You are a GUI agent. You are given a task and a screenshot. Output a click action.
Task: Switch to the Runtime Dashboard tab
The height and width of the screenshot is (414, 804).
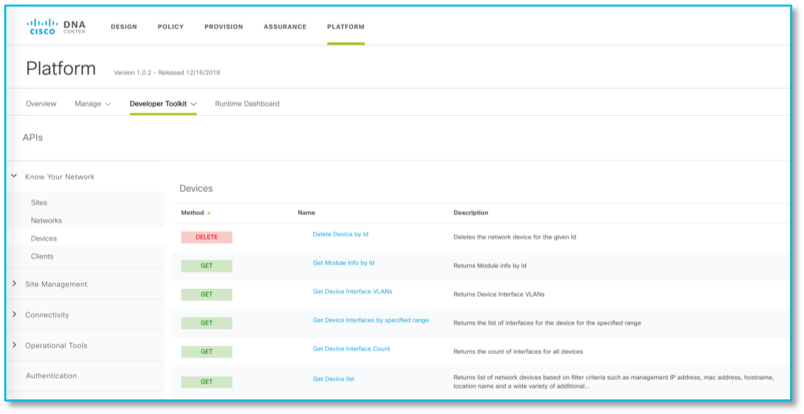coord(247,104)
